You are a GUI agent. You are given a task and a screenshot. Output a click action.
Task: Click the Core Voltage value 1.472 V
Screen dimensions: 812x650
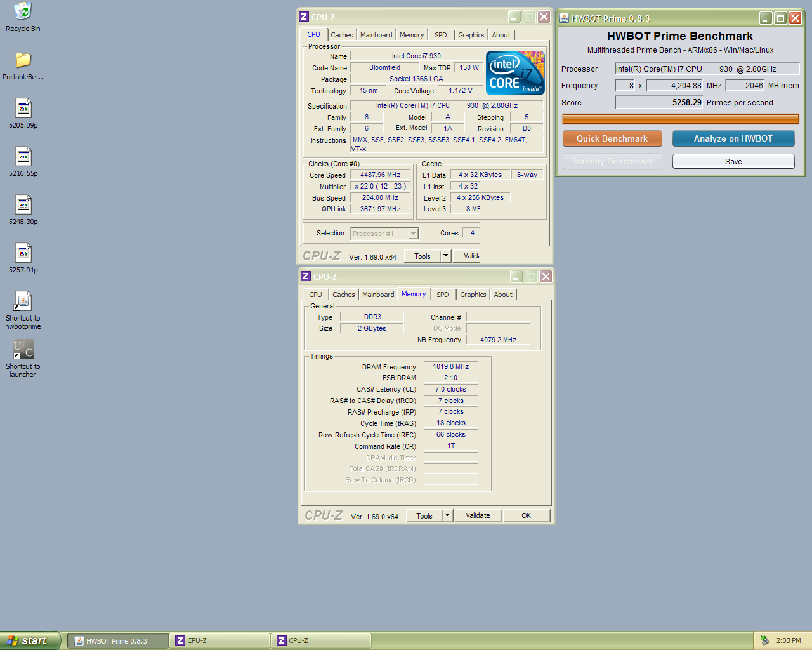coord(461,90)
